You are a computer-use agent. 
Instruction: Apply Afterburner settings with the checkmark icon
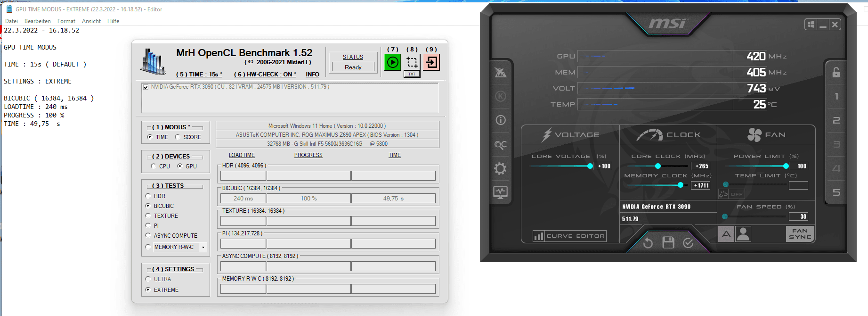[x=688, y=243]
